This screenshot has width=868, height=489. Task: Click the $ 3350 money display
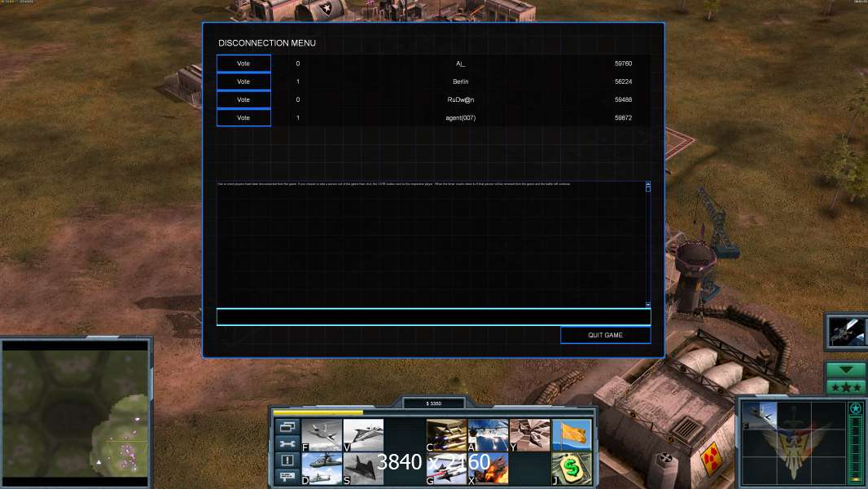click(433, 403)
